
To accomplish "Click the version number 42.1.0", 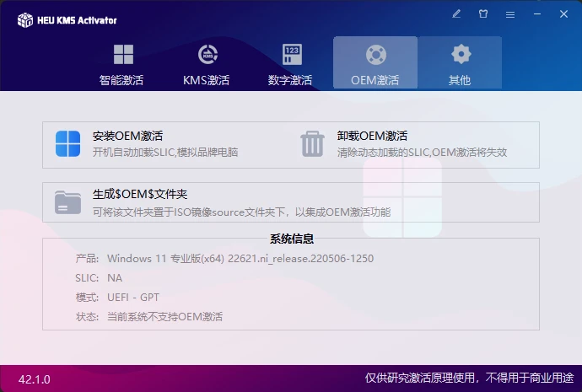I will pyautogui.click(x=34, y=379).
